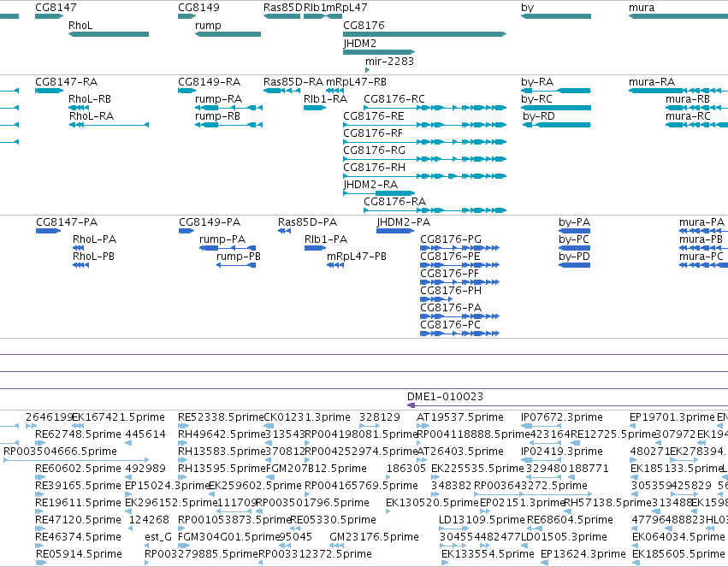728x567 pixels.
Task: Select the RhoL gene feature
Action: tap(109, 34)
